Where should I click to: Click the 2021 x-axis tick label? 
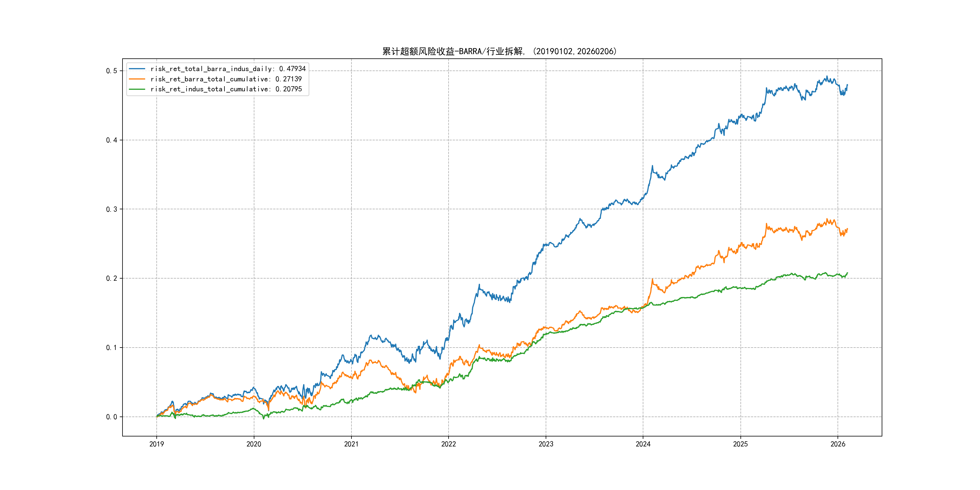click(351, 444)
